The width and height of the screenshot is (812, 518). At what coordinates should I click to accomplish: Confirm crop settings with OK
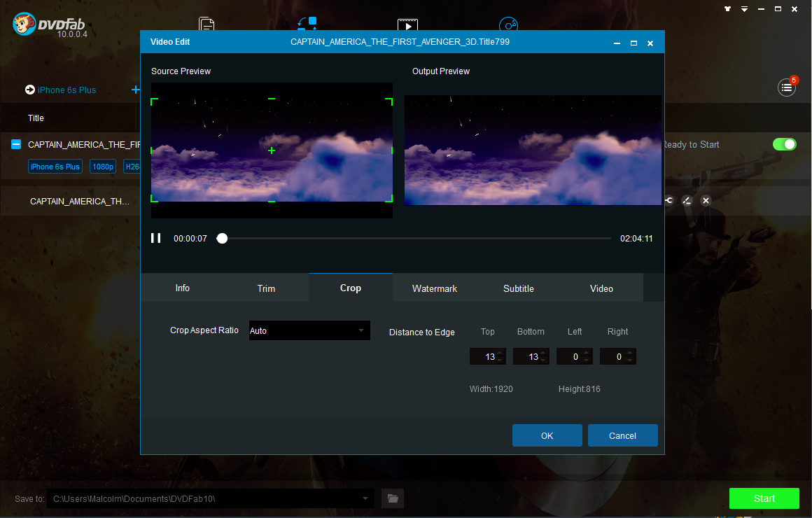547,435
